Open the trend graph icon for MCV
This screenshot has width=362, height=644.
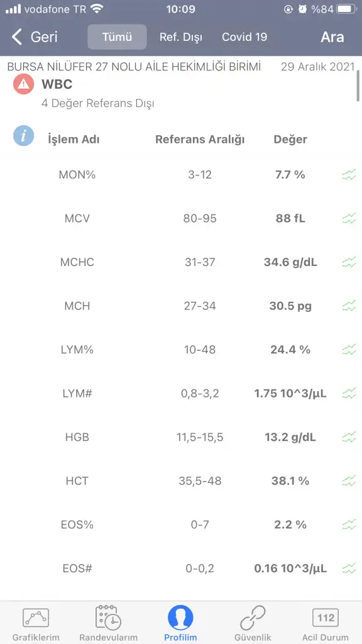[x=349, y=218]
